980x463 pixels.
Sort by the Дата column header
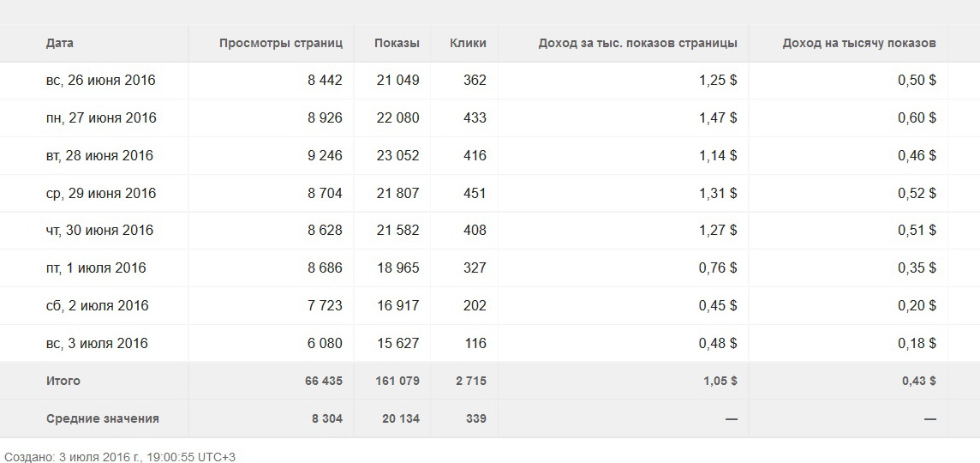tap(59, 43)
